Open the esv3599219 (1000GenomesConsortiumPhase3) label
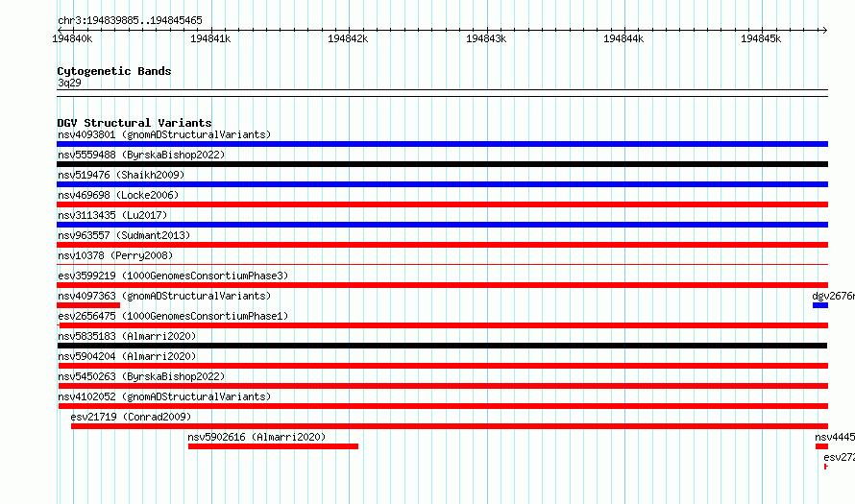 click(x=173, y=276)
